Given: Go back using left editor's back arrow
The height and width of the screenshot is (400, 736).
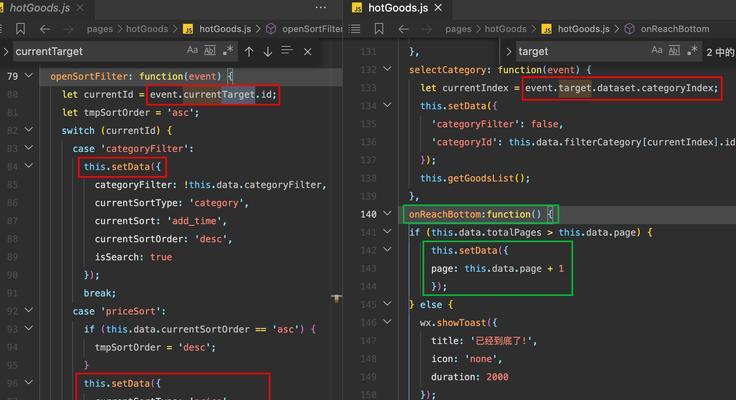Looking at the screenshot, I should [x=45, y=29].
